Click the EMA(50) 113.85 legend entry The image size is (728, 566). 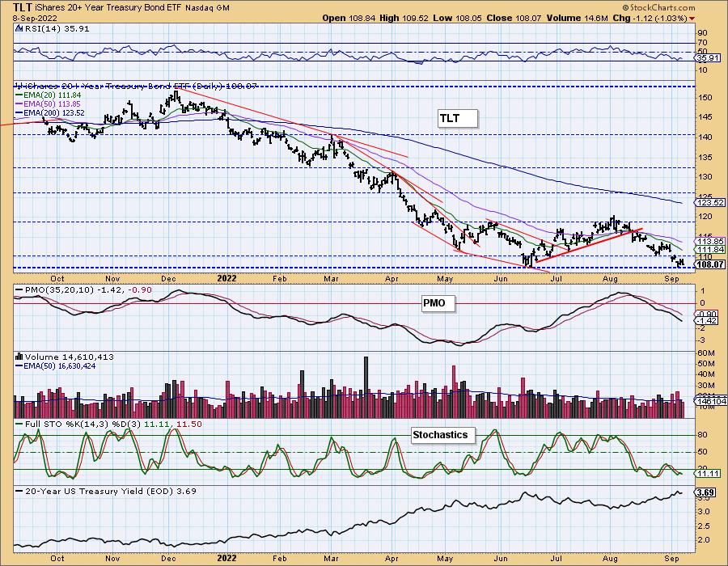tap(48, 104)
